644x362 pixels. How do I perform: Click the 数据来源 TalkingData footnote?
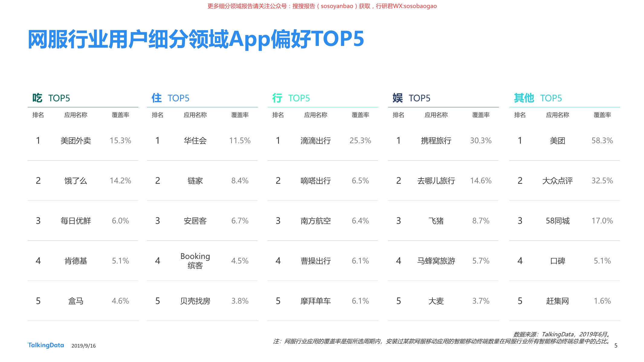(561, 335)
